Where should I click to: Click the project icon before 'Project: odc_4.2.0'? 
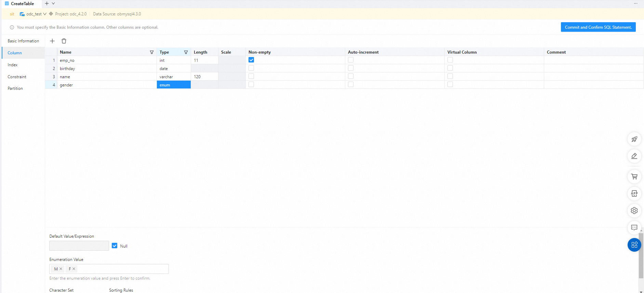(x=51, y=14)
